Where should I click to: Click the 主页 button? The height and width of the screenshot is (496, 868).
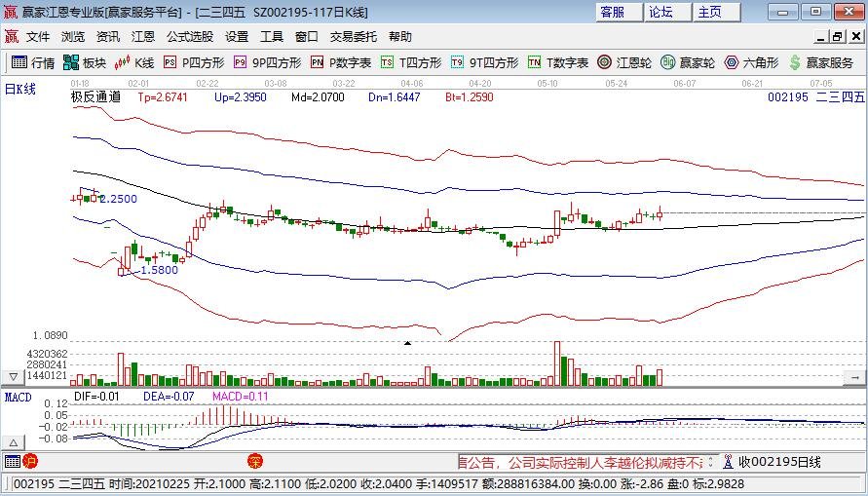[x=717, y=12]
